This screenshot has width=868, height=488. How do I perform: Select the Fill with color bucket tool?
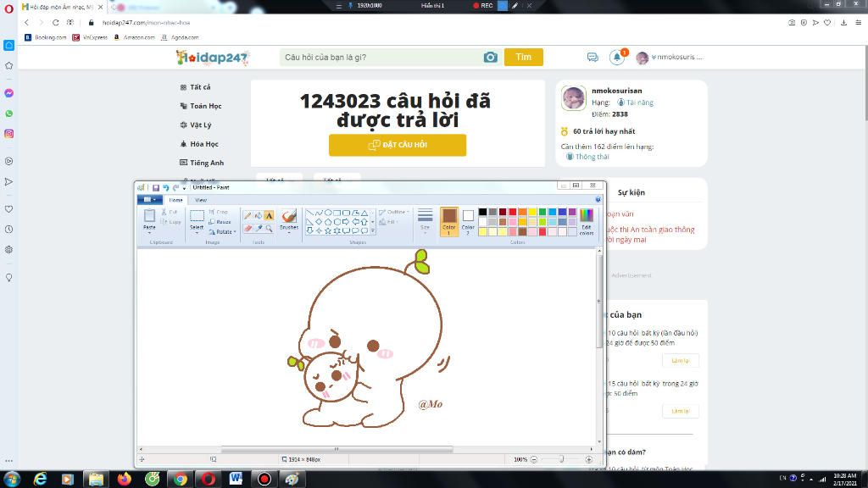pos(258,215)
